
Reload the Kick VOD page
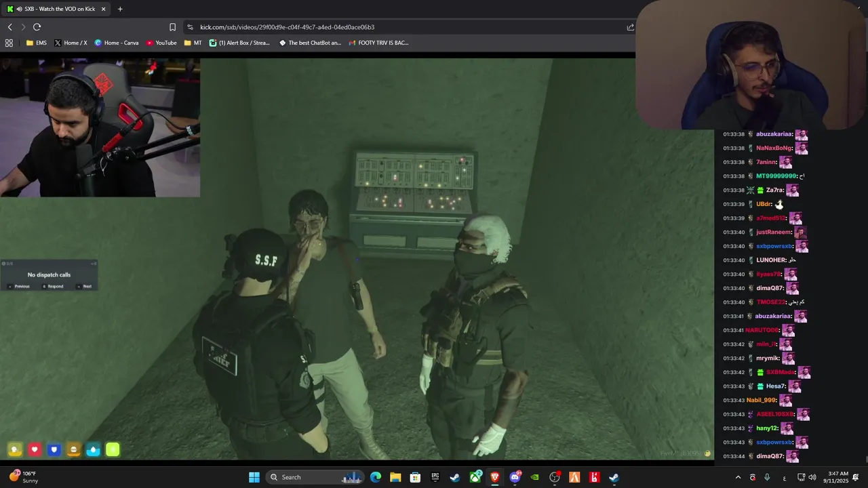37,27
